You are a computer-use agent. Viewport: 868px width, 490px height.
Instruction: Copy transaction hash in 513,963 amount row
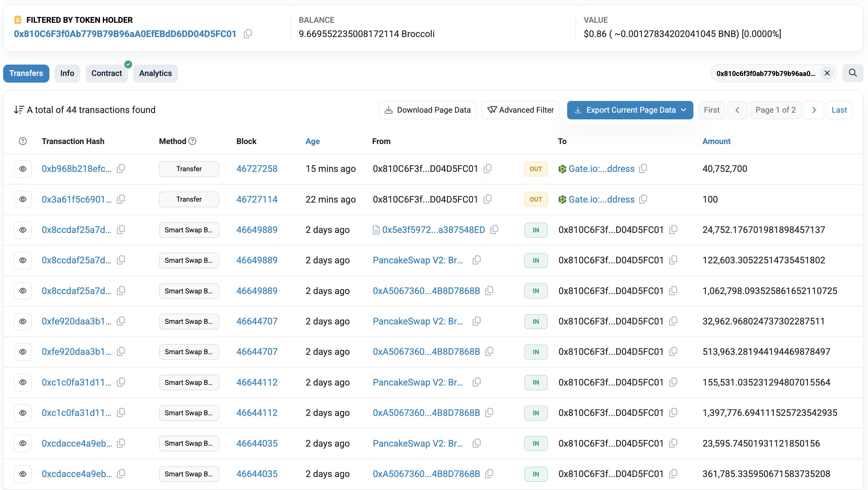[x=121, y=351]
